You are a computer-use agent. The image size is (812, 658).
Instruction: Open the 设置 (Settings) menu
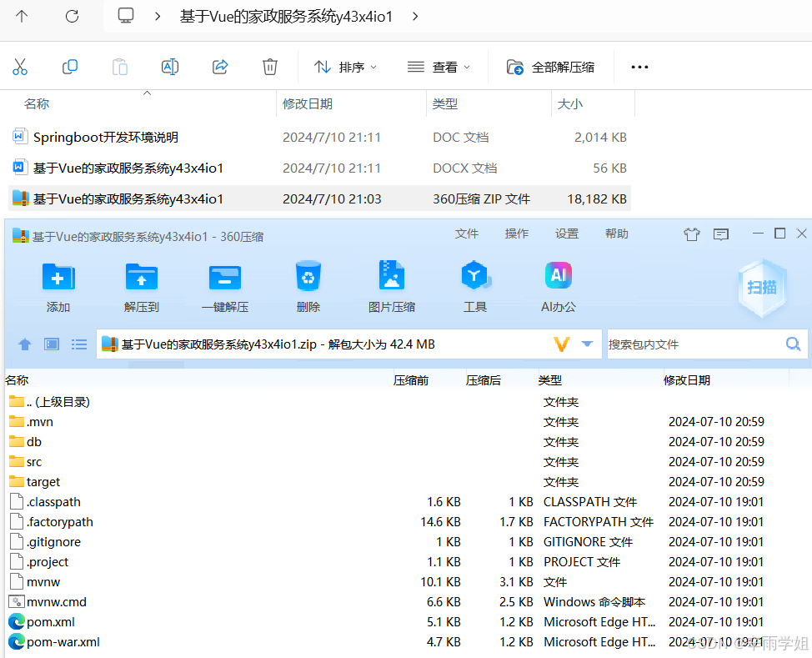(567, 234)
